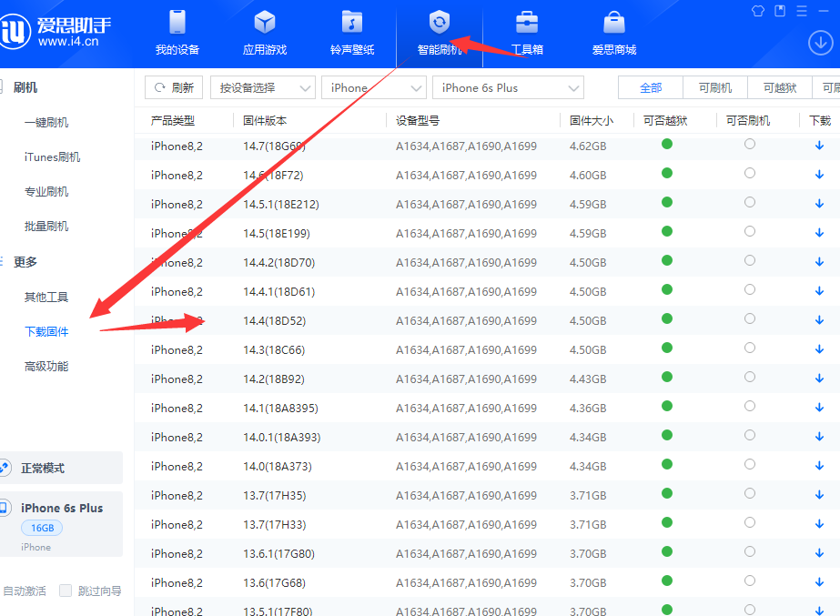Open the iPhone 6s Plus model dropdown
Image resolution: width=840 pixels, height=616 pixels.
[508, 88]
